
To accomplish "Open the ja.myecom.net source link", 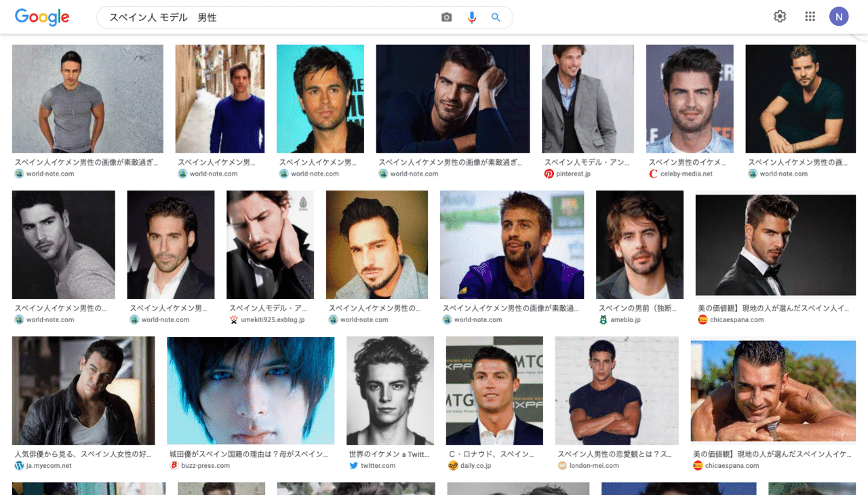I will 49,466.
